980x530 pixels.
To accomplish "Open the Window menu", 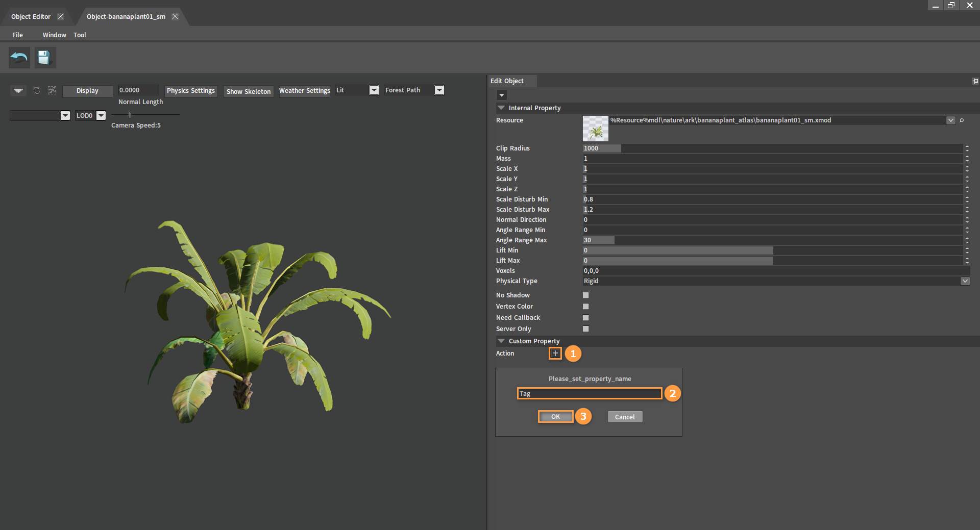I will point(54,35).
